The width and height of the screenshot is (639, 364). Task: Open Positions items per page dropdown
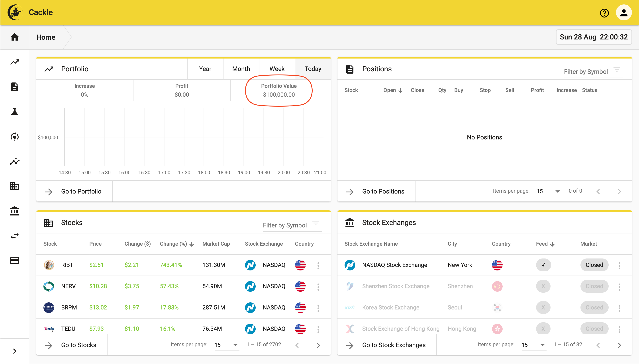pos(549,191)
